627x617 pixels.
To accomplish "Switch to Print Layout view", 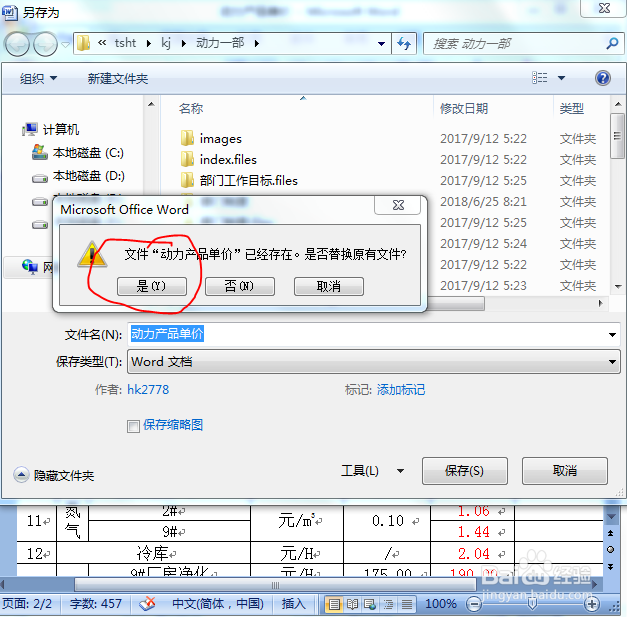I will pos(334,604).
